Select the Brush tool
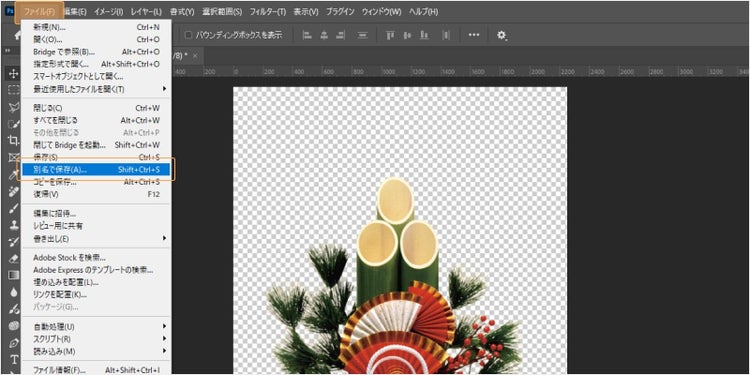This screenshot has width=750, height=375. coord(13,208)
